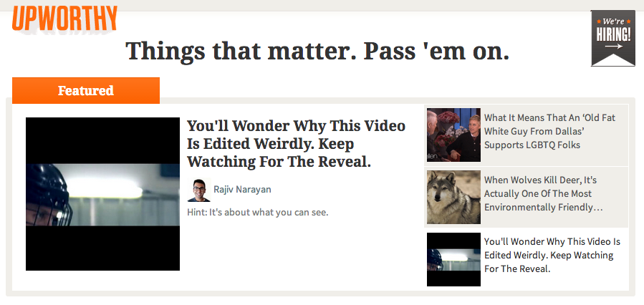The image size is (644, 305).
Task: Click the Ellen show thumbnail in the sidebar
Action: pos(453,135)
